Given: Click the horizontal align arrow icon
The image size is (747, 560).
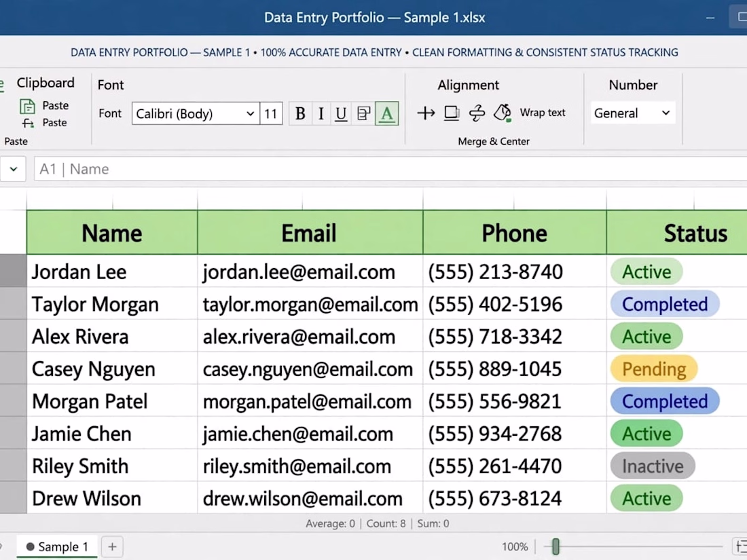Looking at the screenshot, I should (426, 113).
